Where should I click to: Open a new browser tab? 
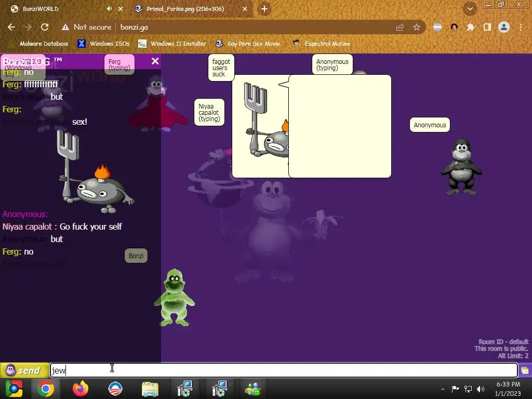(264, 9)
